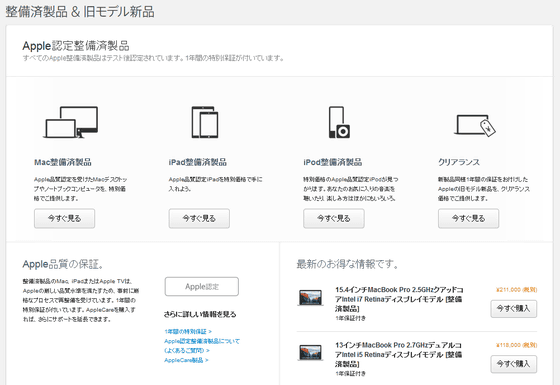Select the Mac整備済製品 heading
This screenshot has width=560, height=385.
62,162
